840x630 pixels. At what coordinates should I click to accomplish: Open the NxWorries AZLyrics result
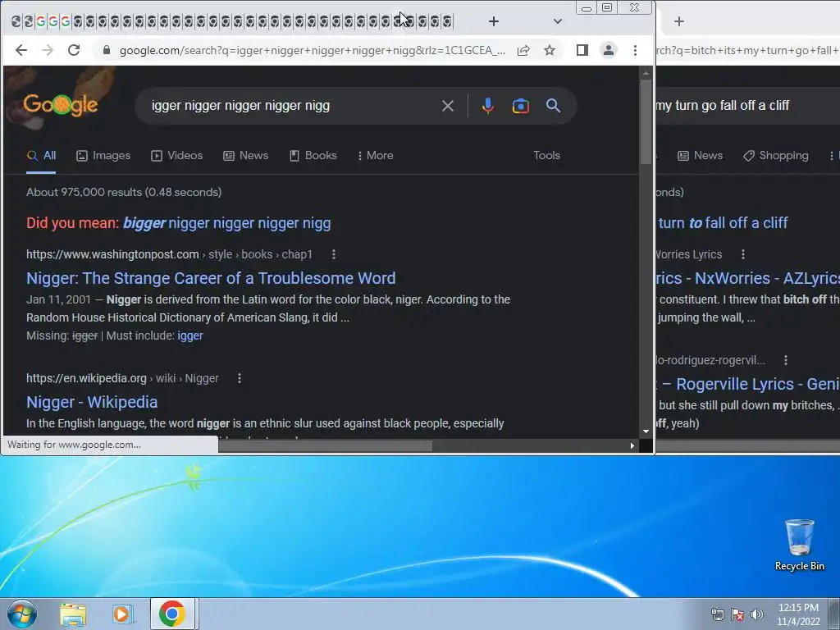click(x=748, y=278)
